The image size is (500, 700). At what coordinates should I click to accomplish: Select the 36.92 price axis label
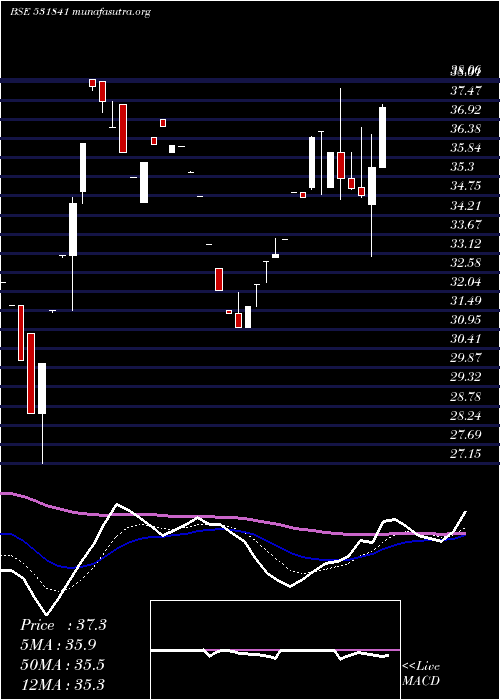pyautogui.click(x=466, y=110)
